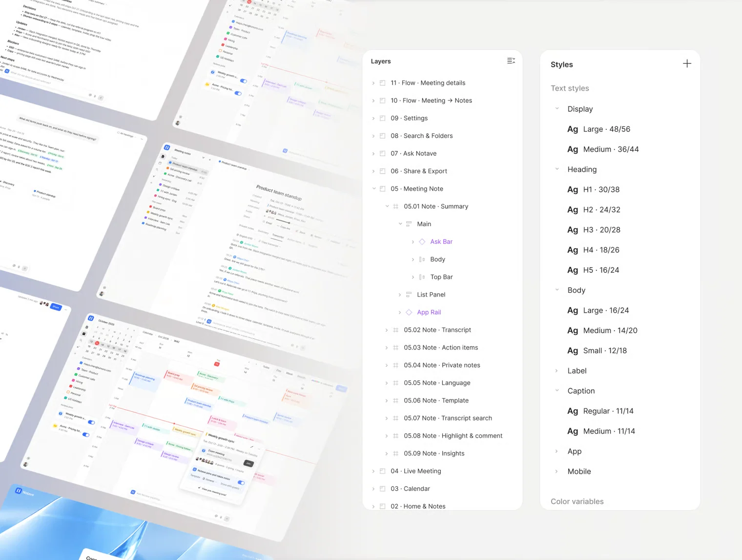Expand the Mobile styles group
The height and width of the screenshot is (560, 742).
click(556, 471)
